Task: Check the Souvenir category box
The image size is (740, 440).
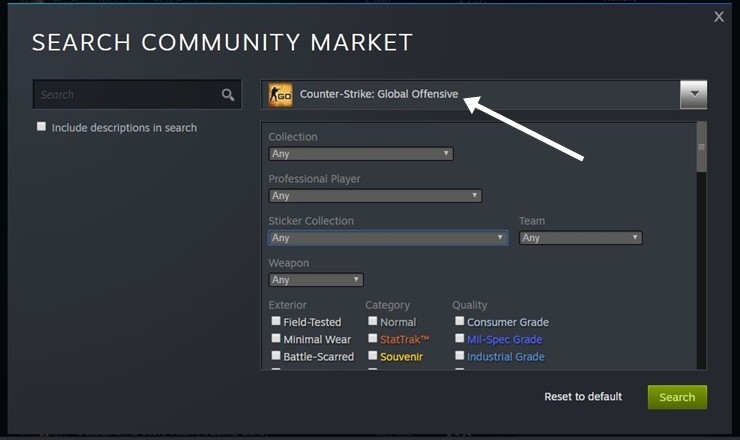Action: click(x=373, y=355)
